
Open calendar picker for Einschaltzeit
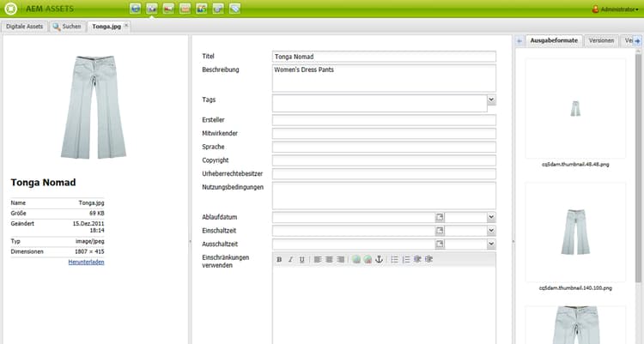click(440, 231)
